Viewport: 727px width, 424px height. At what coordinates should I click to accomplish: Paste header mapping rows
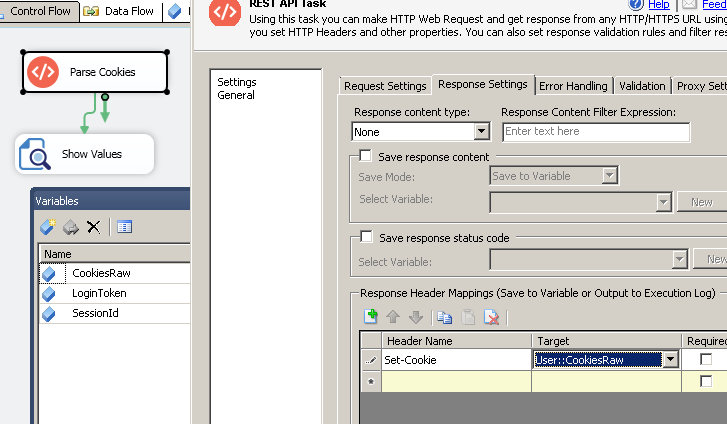[468, 317]
